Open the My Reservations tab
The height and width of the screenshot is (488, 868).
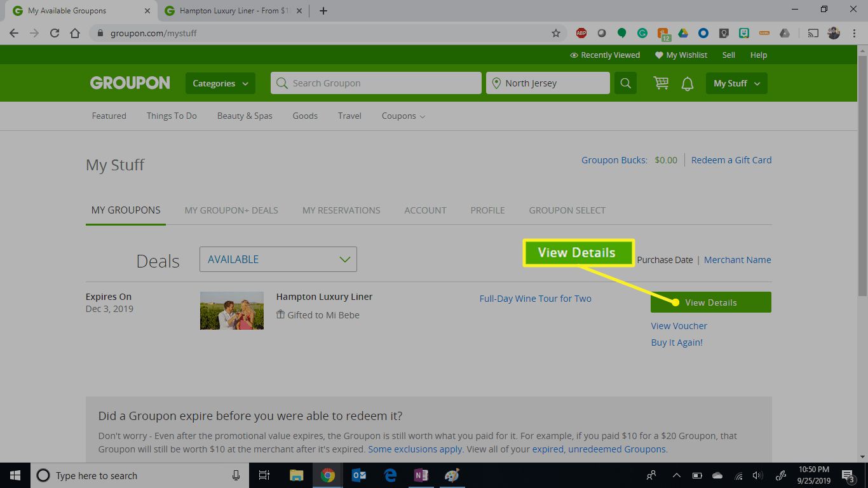(x=341, y=210)
